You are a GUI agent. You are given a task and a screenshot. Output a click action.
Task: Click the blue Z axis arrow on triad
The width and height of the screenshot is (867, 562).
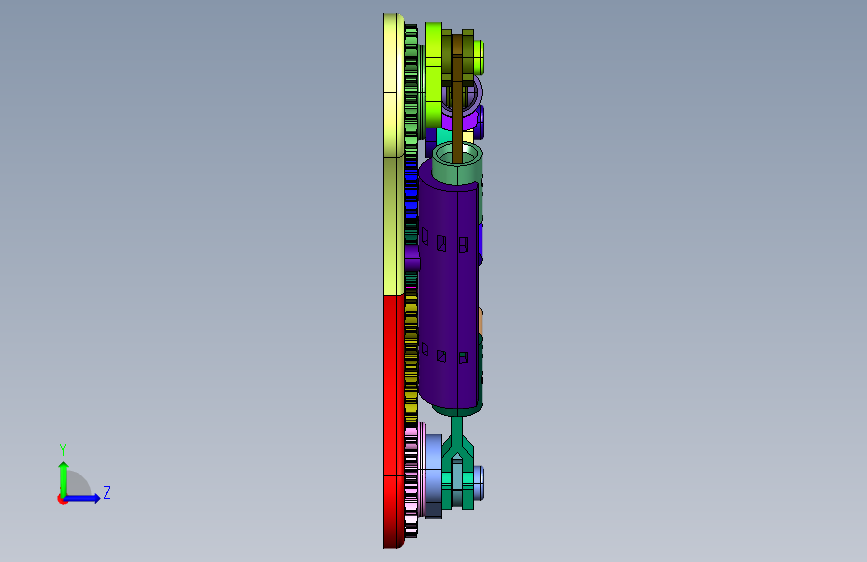click(83, 498)
